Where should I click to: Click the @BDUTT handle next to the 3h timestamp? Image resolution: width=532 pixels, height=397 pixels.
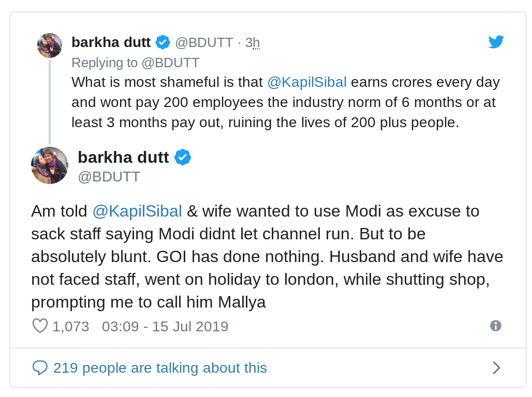pos(204,42)
